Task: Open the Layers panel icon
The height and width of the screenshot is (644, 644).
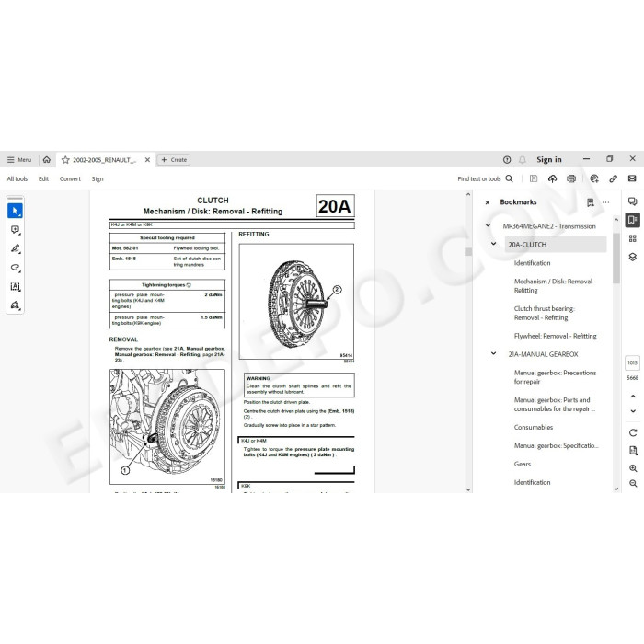Action: [x=633, y=257]
